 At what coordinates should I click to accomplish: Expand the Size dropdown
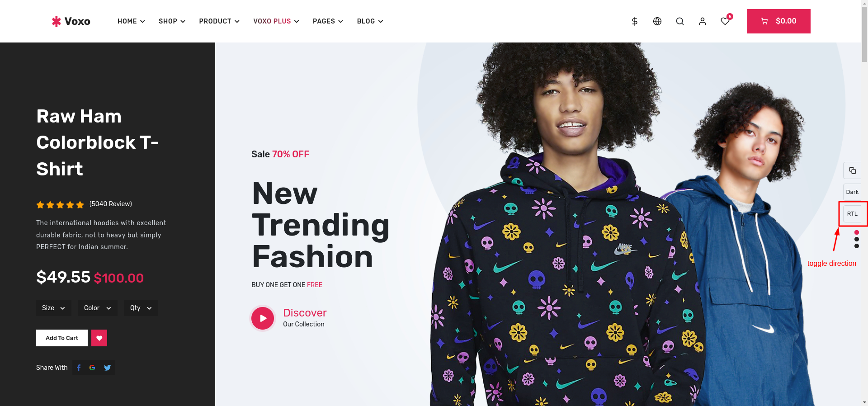(x=54, y=308)
